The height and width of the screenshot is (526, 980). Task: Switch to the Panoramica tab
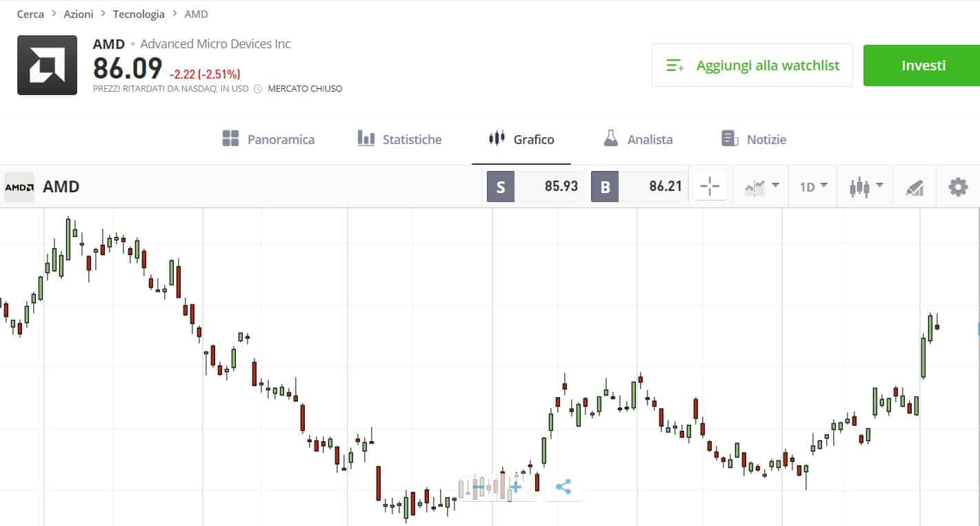pos(268,139)
